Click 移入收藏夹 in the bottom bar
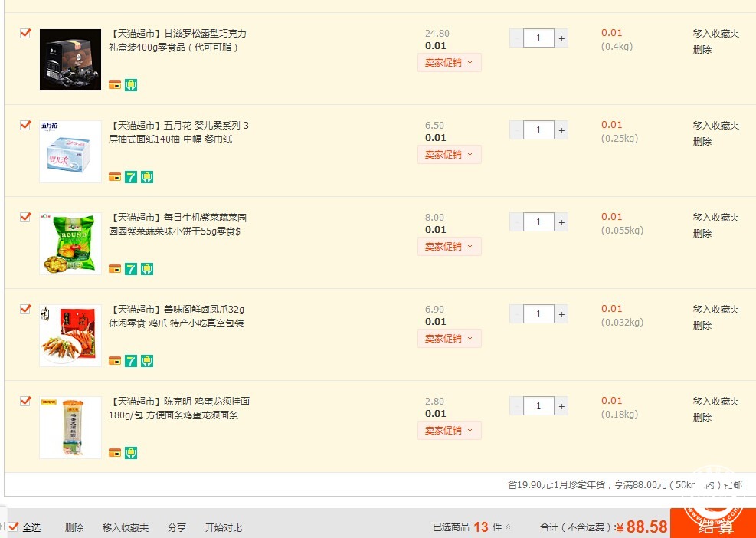The width and height of the screenshot is (756, 538). pyautogui.click(x=126, y=528)
